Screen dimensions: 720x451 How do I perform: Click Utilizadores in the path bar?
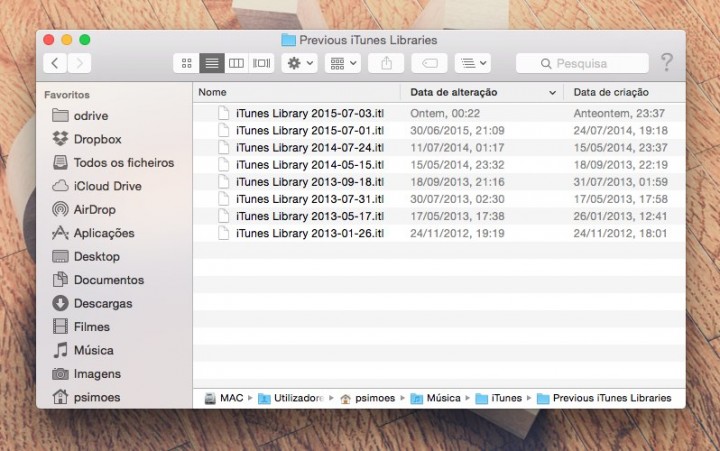tap(291, 398)
